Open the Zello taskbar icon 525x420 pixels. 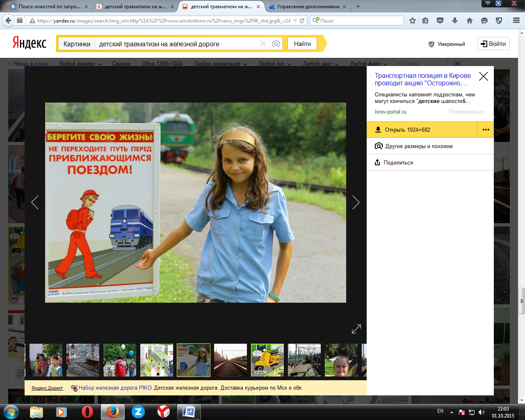click(138, 411)
